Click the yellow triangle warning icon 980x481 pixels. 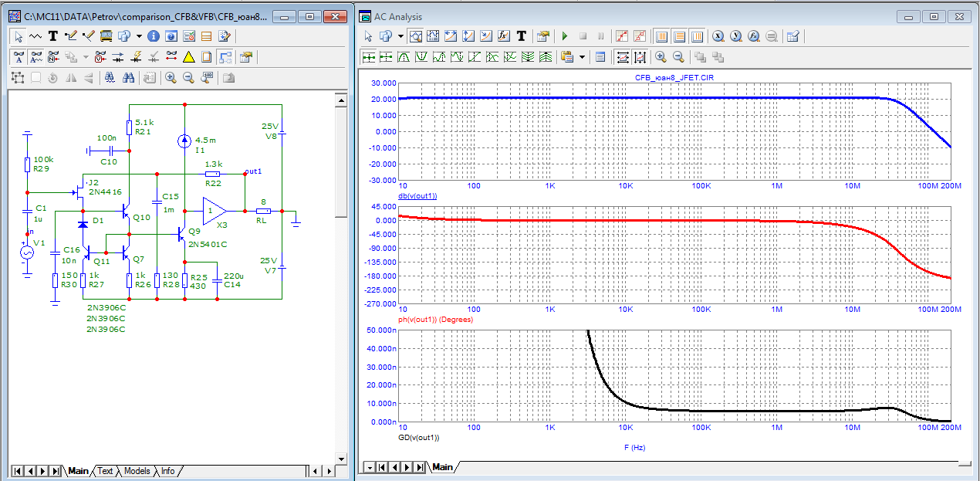click(x=188, y=56)
